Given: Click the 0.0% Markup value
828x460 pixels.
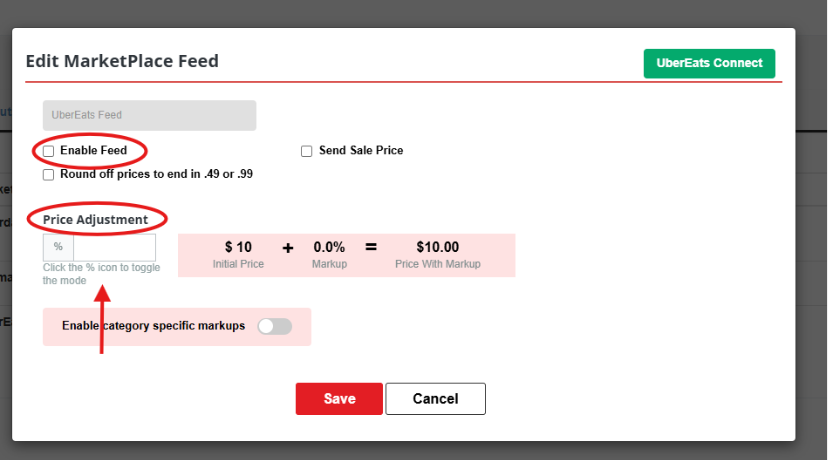Looking at the screenshot, I should (329, 247).
